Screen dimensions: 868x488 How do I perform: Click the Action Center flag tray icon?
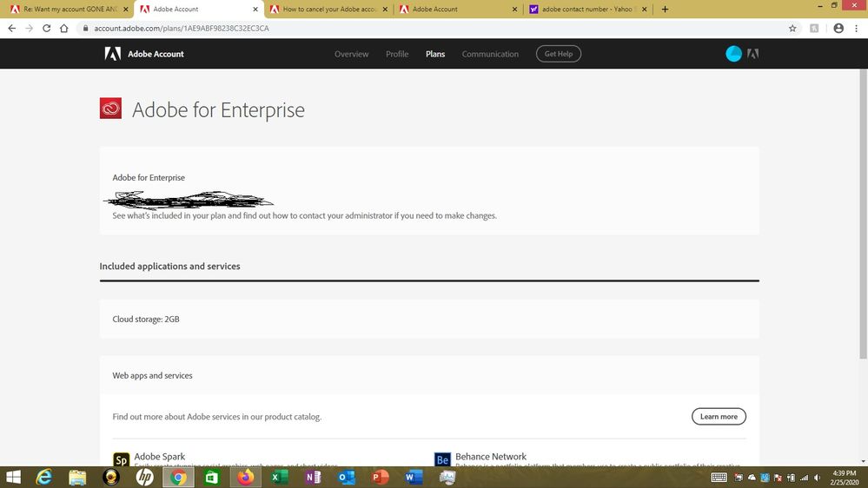point(778,478)
